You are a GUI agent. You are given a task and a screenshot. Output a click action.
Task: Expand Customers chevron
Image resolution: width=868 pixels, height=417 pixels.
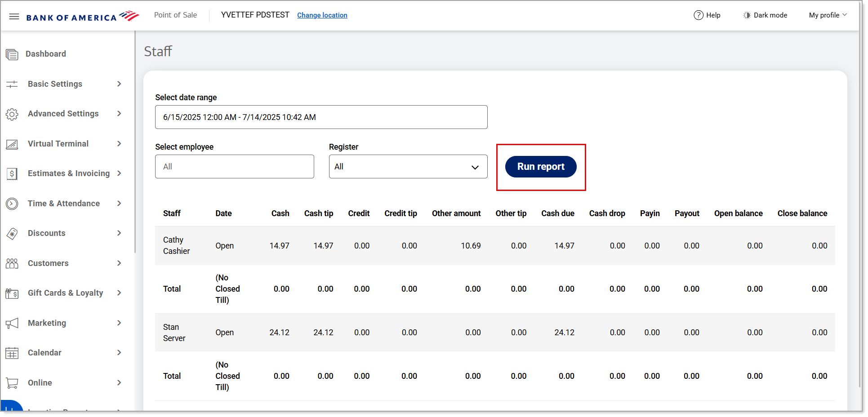coord(119,263)
